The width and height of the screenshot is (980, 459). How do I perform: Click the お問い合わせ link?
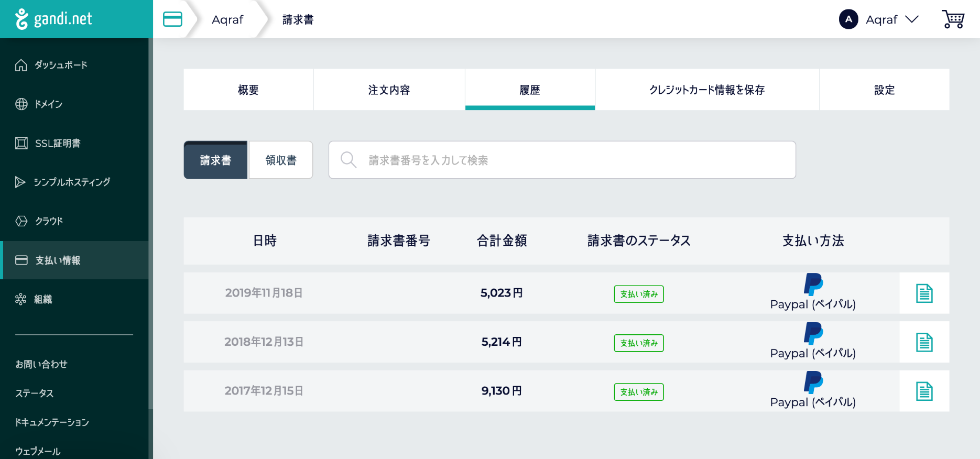41,364
